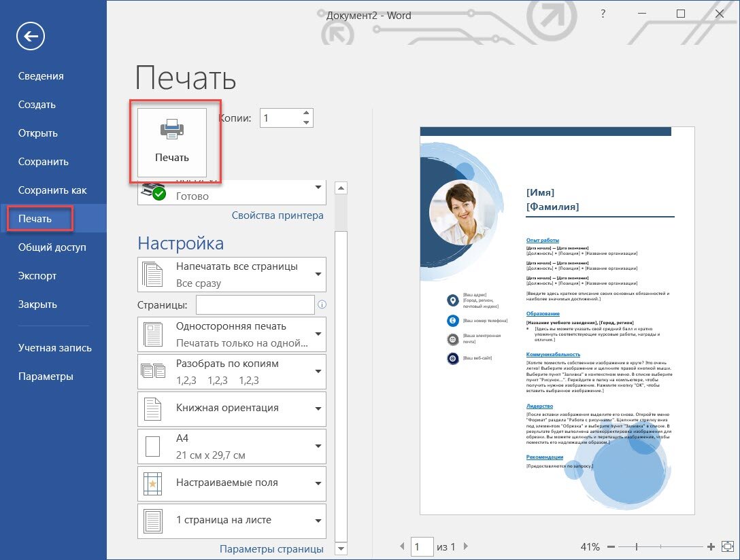Viewport: 740px width, 560px height.
Task: Open Общий доступ in the sidebar
Action: coord(52,247)
